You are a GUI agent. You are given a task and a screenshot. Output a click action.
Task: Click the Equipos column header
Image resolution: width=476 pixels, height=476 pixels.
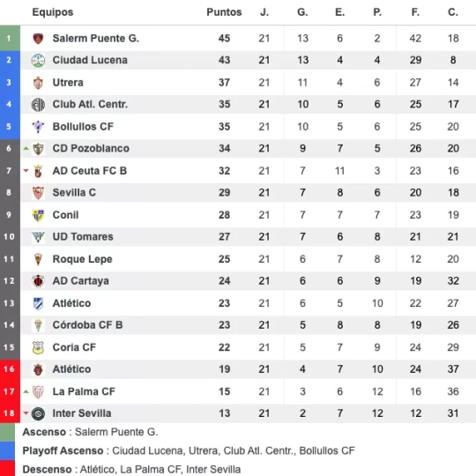click(x=53, y=12)
